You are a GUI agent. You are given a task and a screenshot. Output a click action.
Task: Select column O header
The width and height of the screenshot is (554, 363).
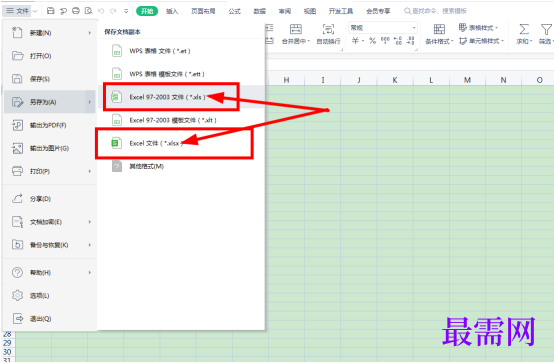point(539,80)
